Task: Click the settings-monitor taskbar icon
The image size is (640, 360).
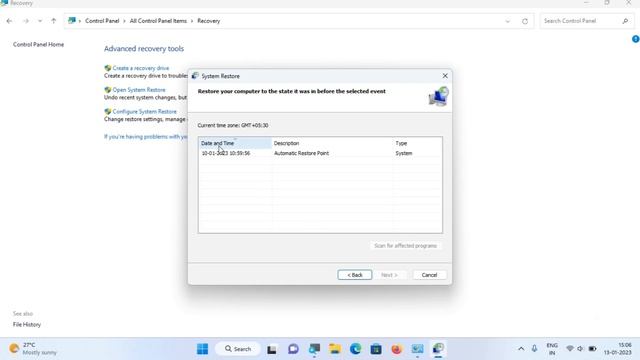Action: tap(314, 349)
